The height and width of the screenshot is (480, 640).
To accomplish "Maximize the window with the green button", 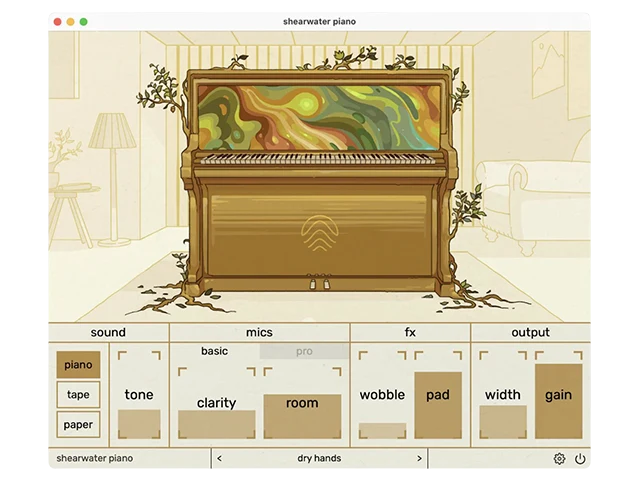I will click(84, 22).
